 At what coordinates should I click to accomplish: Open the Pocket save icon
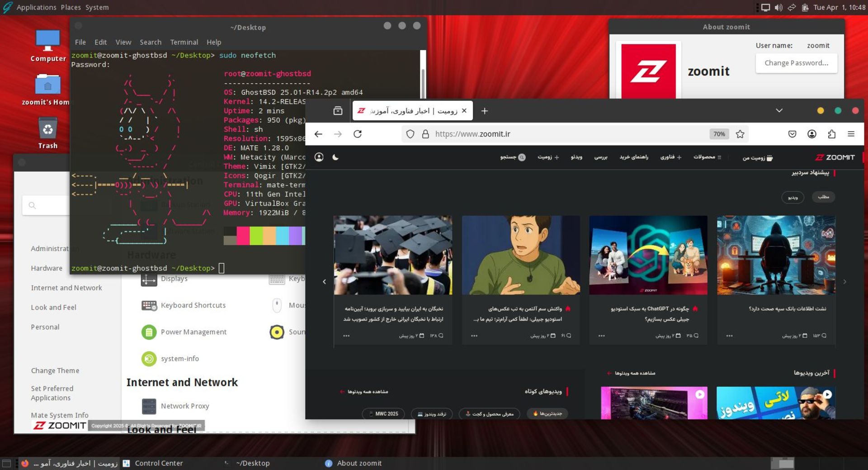pyautogui.click(x=792, y=134)
